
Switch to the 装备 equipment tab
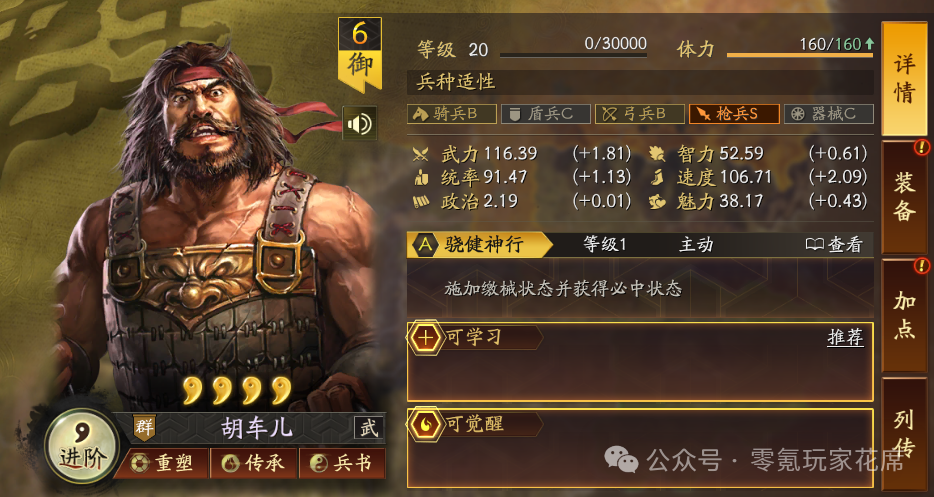point(904,197)
